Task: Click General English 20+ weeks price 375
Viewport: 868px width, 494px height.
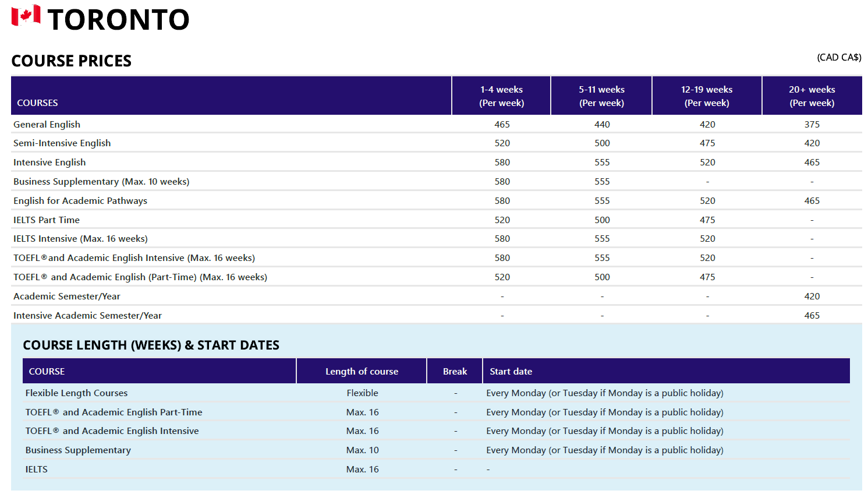Action: tap(812, 125)
